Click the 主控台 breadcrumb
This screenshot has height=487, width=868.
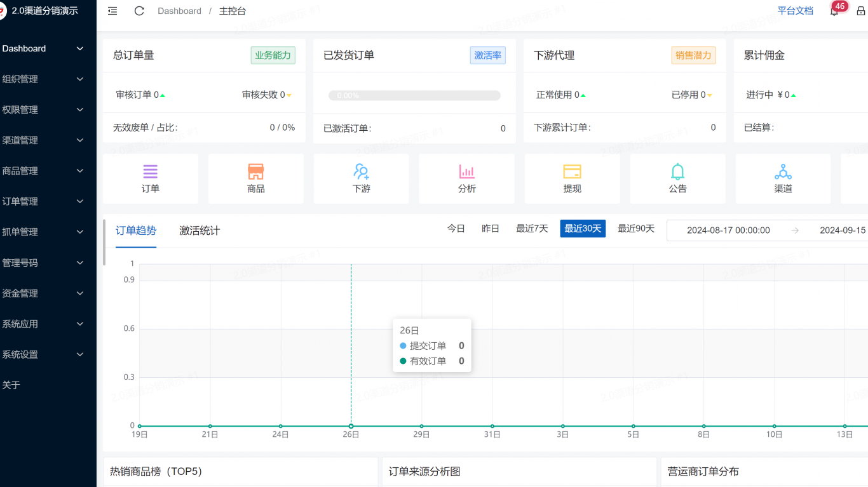click(233, 11)
